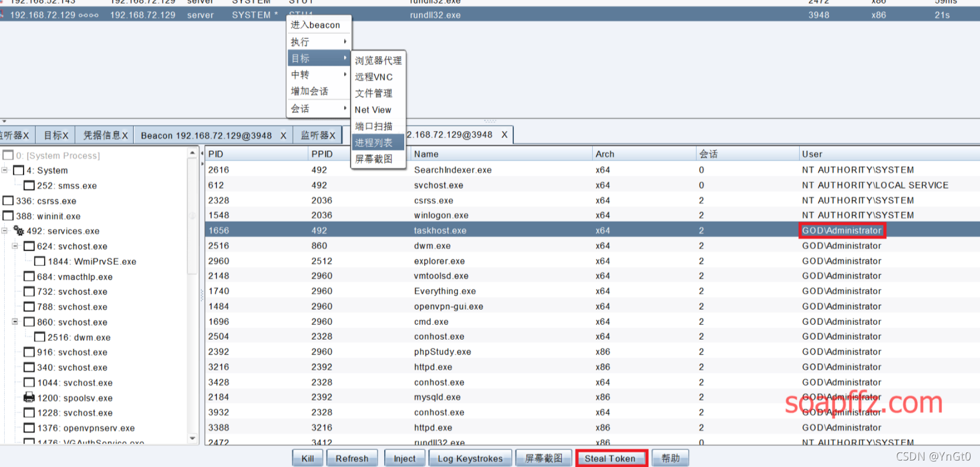980x467 pixels.
Task: Open the 中转 submenu
Action: (319, 75)
